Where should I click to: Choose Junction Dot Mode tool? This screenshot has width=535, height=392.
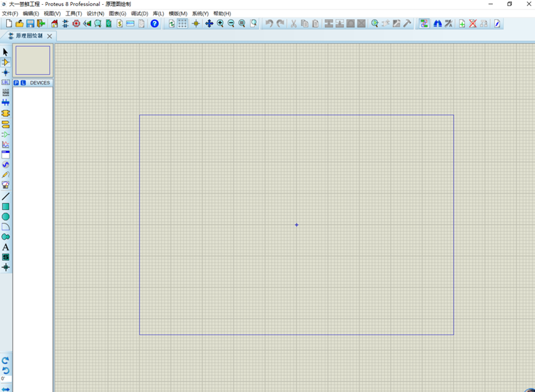click(x=5, y=72)
